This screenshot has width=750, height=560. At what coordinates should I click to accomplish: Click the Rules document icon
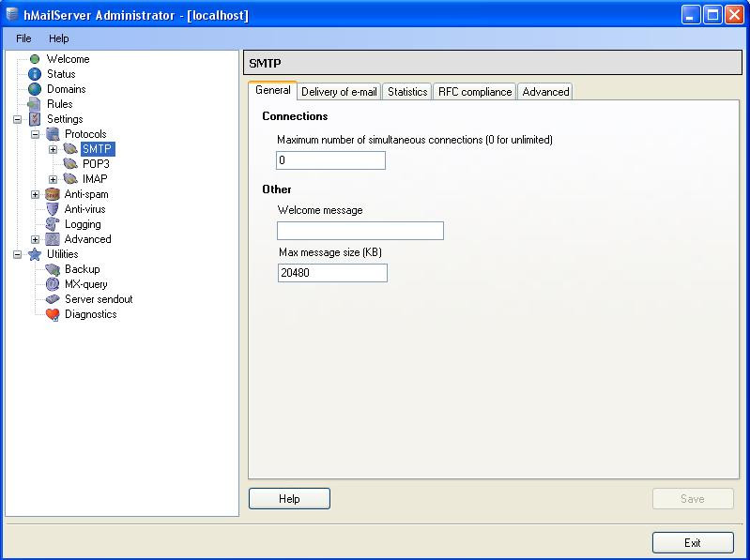pyautogui.click(x=35, y=104)
